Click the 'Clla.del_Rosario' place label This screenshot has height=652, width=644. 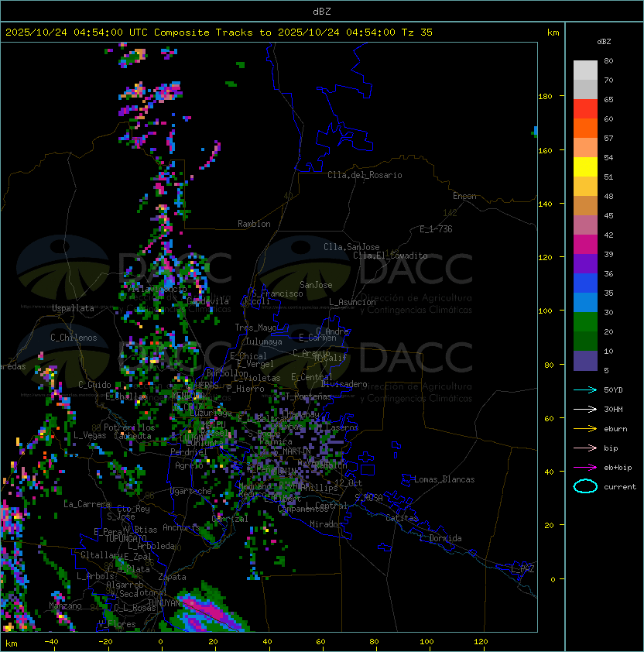pyautogui.click(x=365, y=175)
